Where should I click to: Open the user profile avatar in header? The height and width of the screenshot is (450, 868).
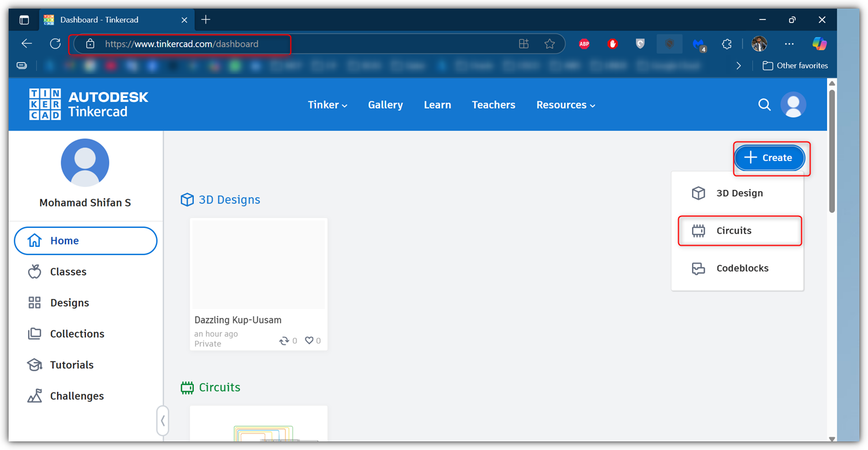click(x=793, y=105)
